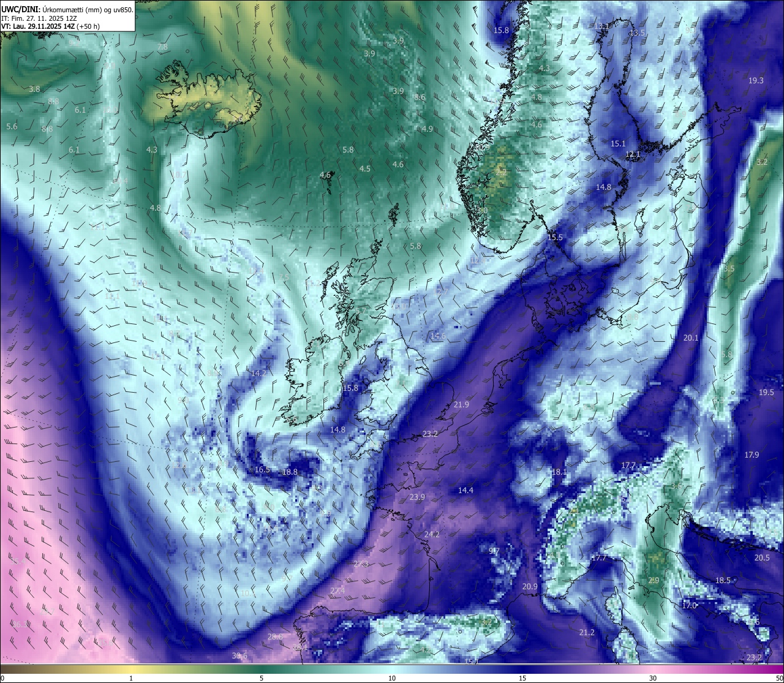This screenshot has width=784, height=683.
Task: Click the 19.3 value over Russia
Action: [756, 80]
